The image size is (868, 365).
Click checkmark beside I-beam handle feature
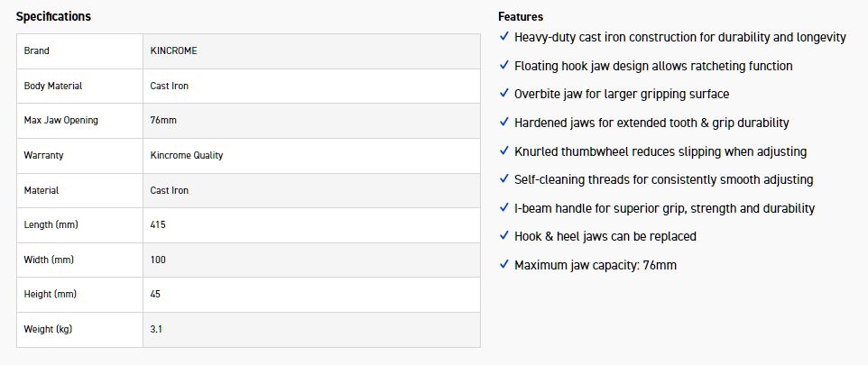tap(503, 208)
